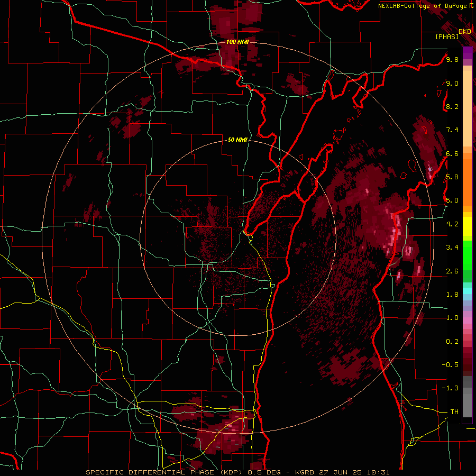Select the cyan segment of the color bar
The height and width of the screenshot is (476, 476).
click(x=467, y=290)
